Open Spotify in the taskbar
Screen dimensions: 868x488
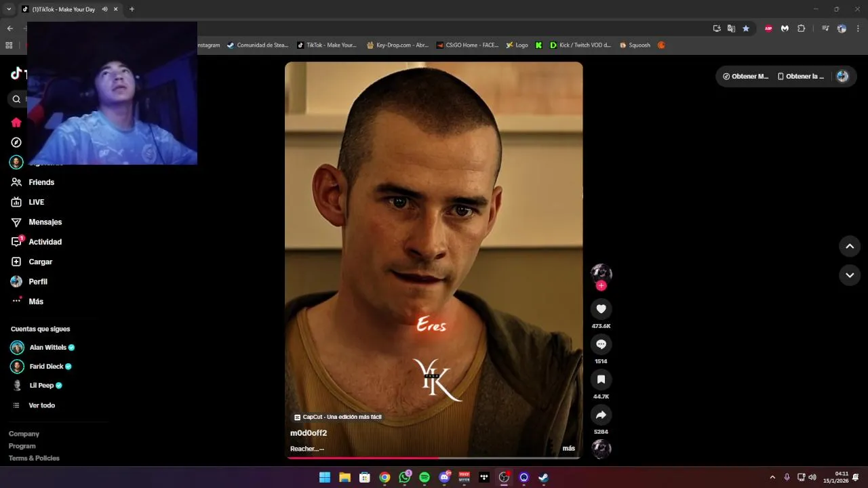(x=425, y=477)
